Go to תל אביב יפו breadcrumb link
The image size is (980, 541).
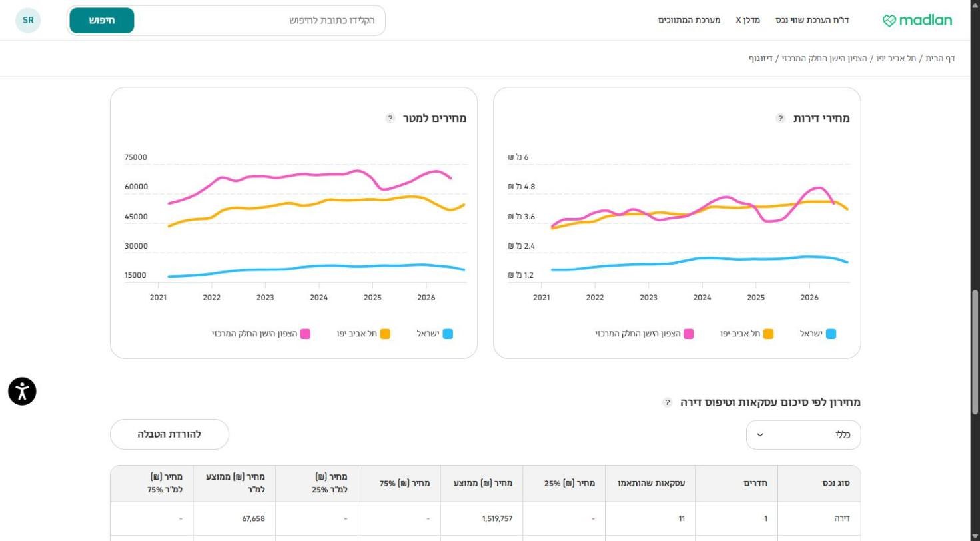coord(897,59)
